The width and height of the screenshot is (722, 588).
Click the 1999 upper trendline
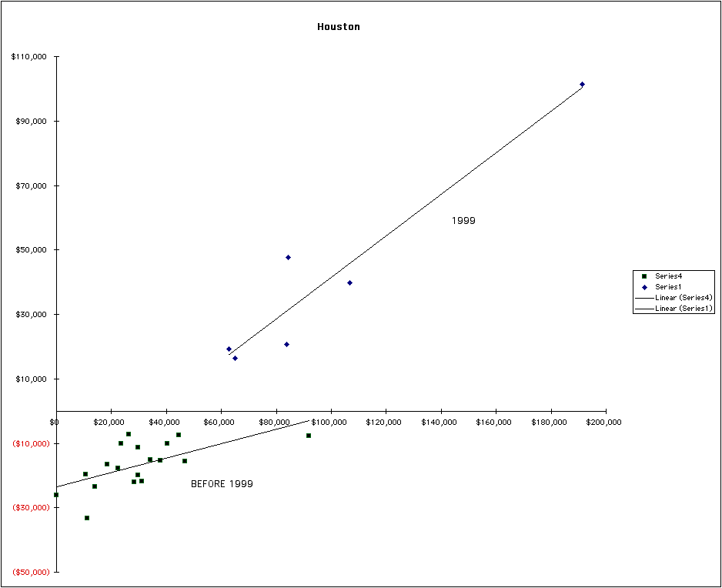[405, 221]
